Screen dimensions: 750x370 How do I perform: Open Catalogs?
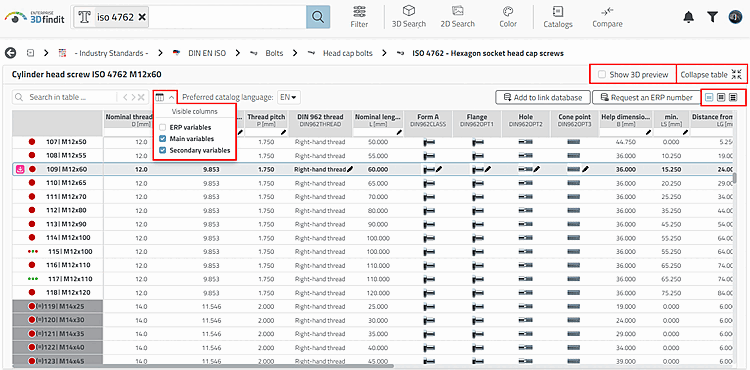pyautogui.click(x=558, y=17)
